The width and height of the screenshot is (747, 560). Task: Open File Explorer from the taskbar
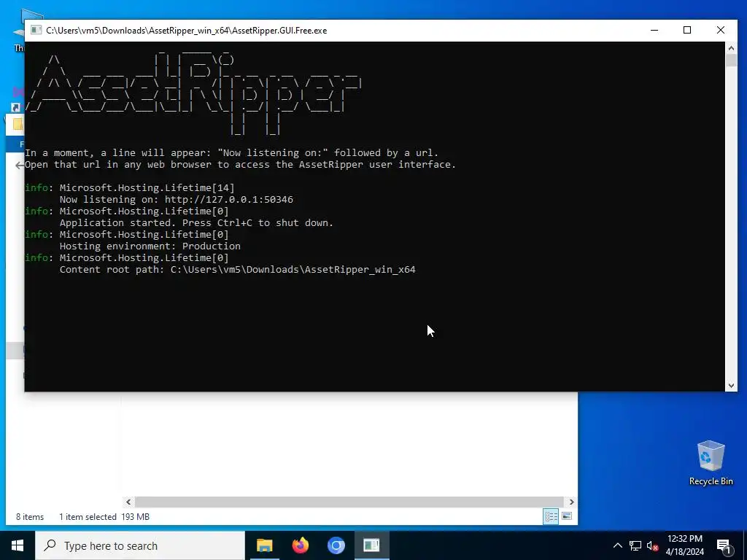click(x=264, y=545)
